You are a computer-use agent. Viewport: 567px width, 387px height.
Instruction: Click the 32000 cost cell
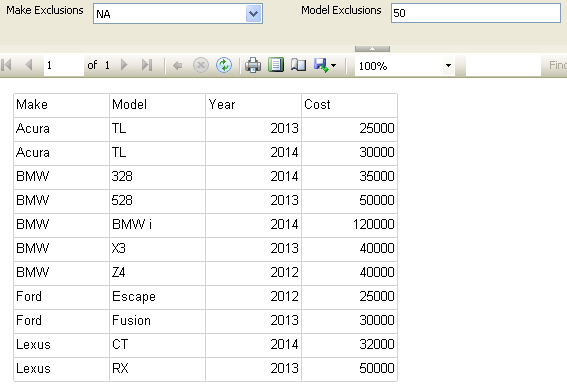pyautogui.click(x=349, y=345)
